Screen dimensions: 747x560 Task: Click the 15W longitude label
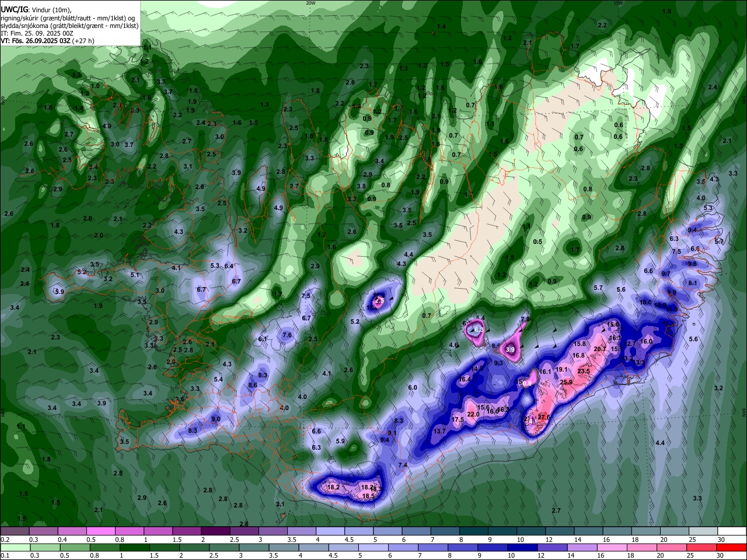click(619, 2)
